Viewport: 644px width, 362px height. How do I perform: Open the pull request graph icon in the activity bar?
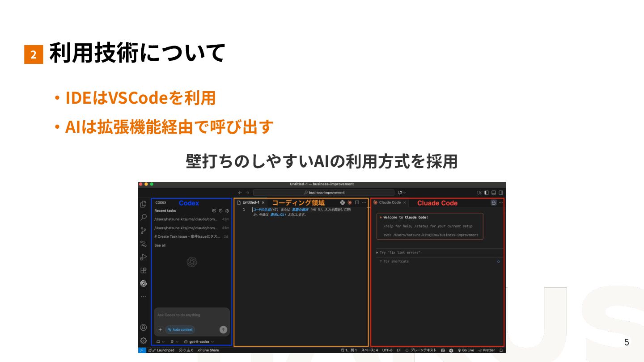(x=143, y=244)
